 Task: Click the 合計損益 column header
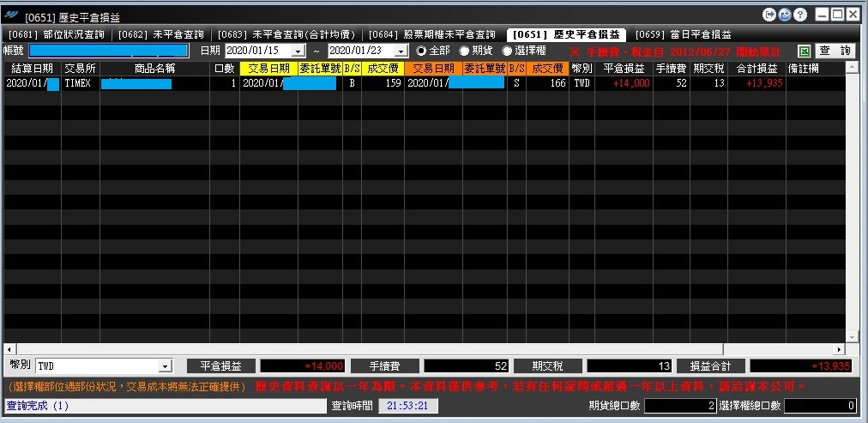[x=756, y=69]
